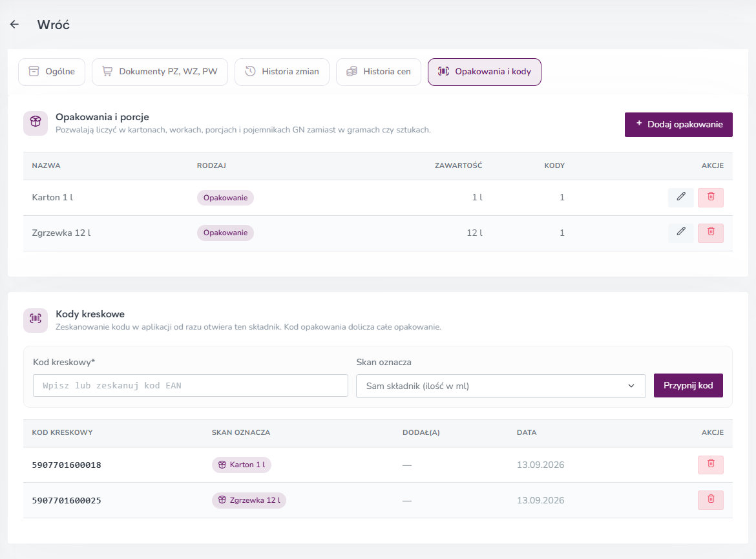Click the 12 l content value
Viewport: 756px width, 559px height.
[474, 233]
